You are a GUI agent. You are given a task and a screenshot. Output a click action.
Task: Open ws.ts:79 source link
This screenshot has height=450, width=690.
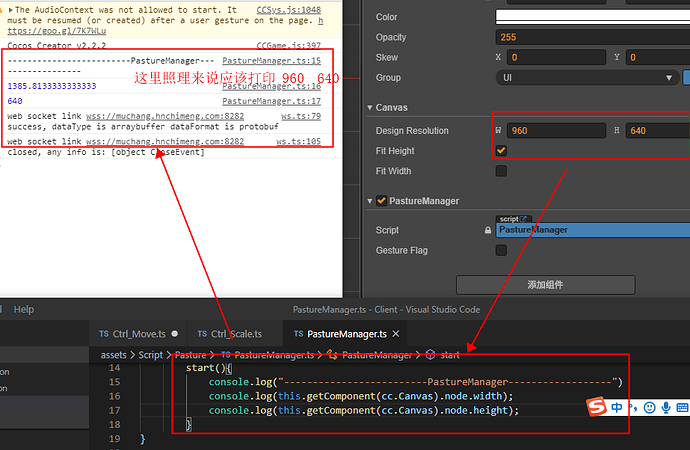click(x=301, y=116)
